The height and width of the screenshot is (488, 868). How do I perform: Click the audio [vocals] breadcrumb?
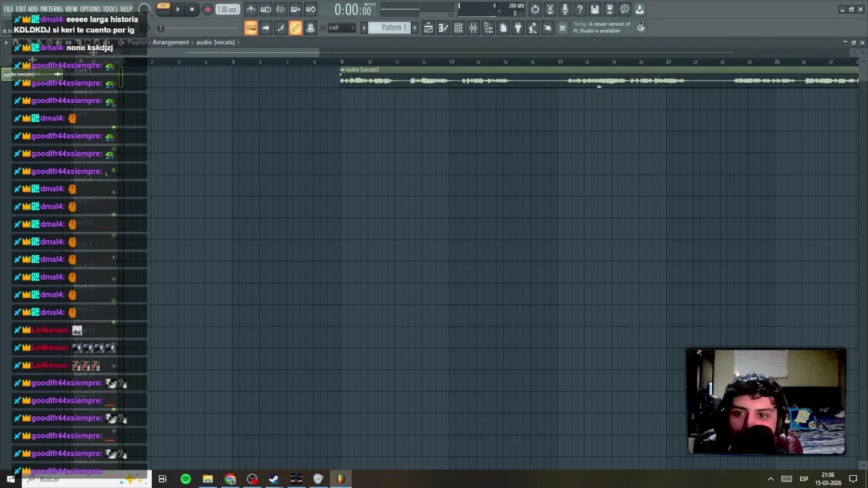click(x=216, y=42)
